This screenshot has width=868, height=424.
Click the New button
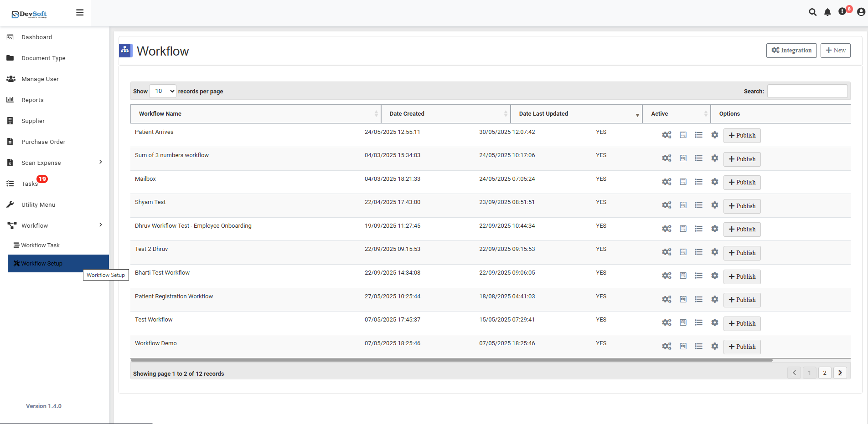835,50
